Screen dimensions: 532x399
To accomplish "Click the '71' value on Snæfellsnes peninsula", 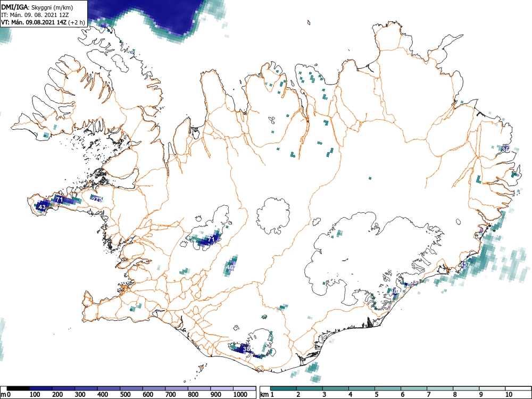I will (60, 199).
